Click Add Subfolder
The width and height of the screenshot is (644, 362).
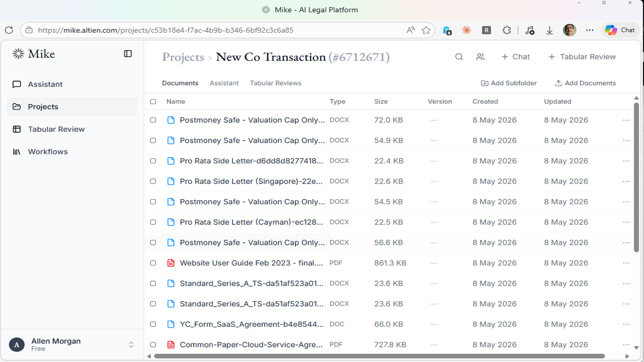509,83
